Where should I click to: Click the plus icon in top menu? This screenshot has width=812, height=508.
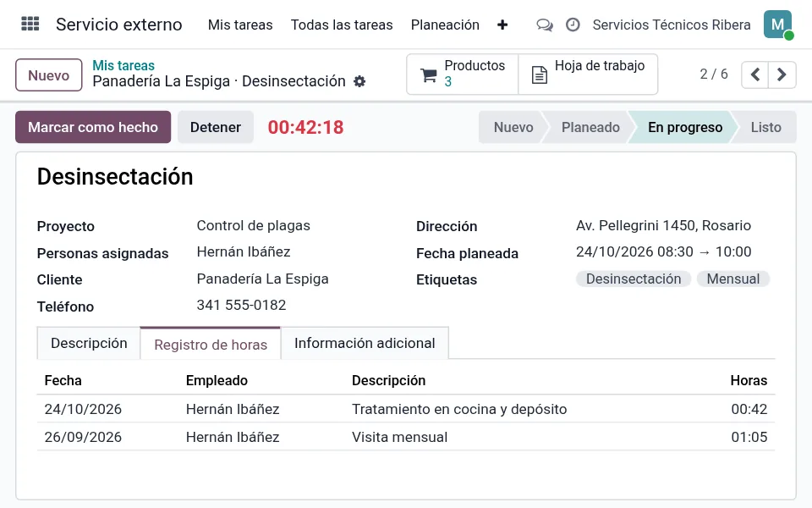click(502, 25)
